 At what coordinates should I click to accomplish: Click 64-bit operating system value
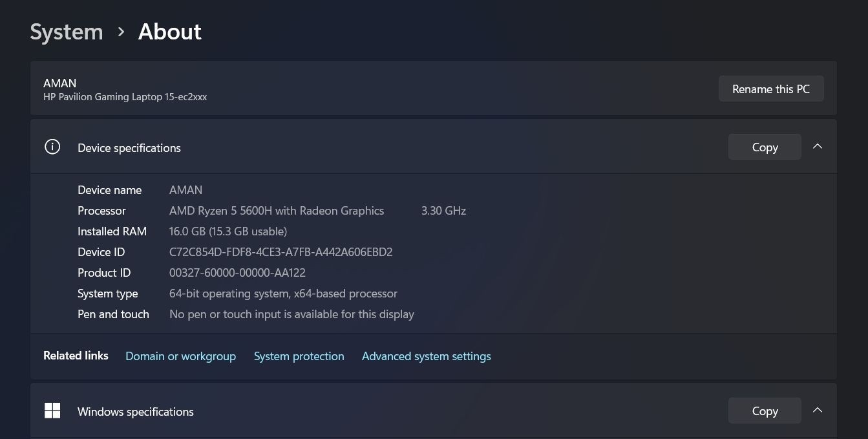click(x=283, y=294)
